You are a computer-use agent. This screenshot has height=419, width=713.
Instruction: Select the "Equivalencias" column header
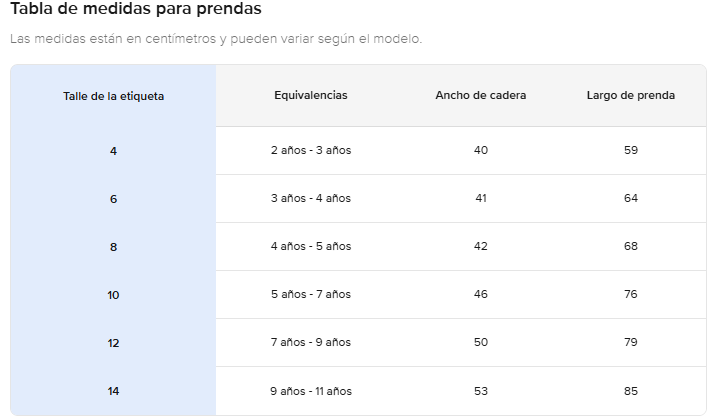pyautogui.click(x=311, y=95)
